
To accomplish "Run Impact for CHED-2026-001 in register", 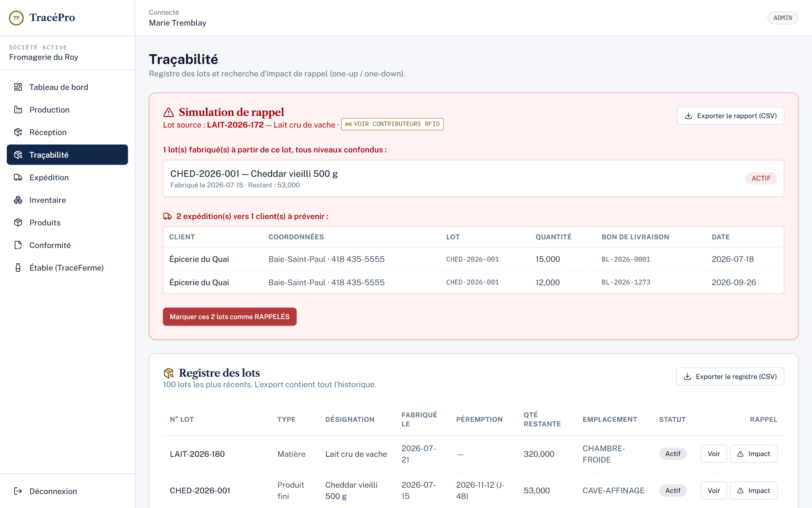I will 753,491.
